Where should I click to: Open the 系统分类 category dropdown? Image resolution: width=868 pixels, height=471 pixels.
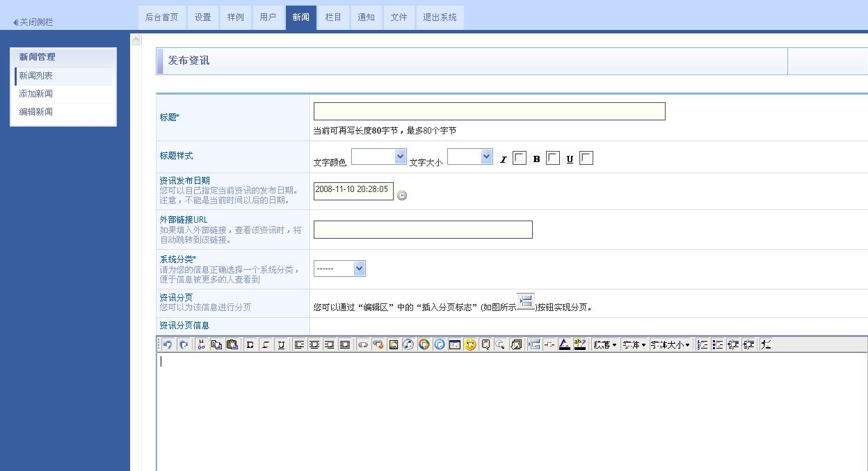[x=339, y=268]
